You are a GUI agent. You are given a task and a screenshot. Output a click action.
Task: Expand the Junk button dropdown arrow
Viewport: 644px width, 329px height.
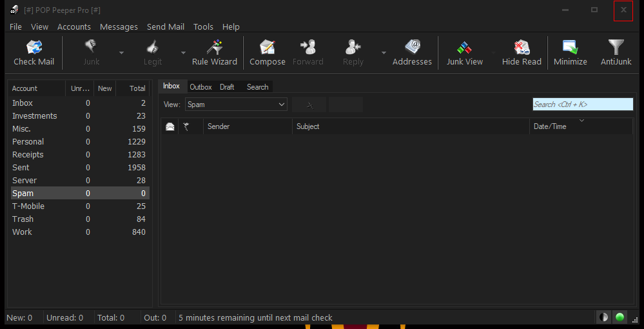tap(122, 53)
